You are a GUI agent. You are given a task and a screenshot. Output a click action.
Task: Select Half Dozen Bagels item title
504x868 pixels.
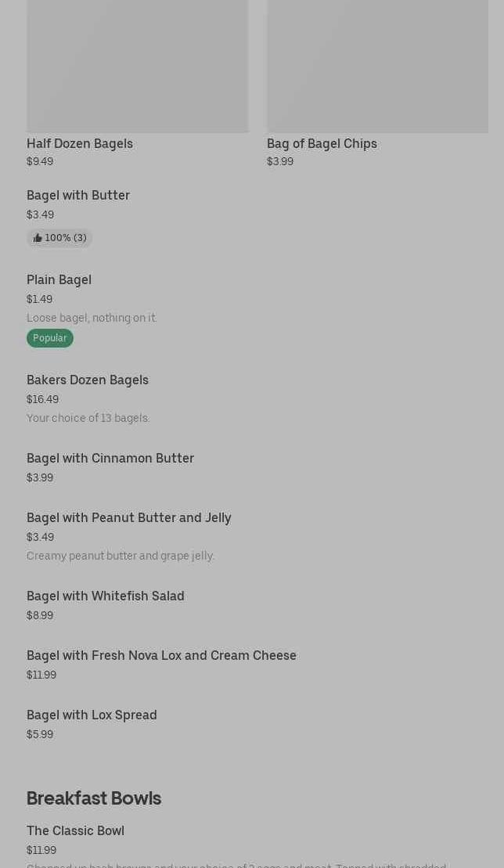[80, 143]
